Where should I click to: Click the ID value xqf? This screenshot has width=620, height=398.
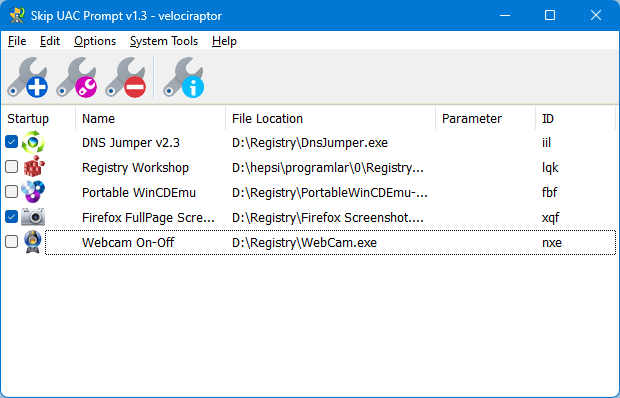pyautogui.click(x=550, y=217)
